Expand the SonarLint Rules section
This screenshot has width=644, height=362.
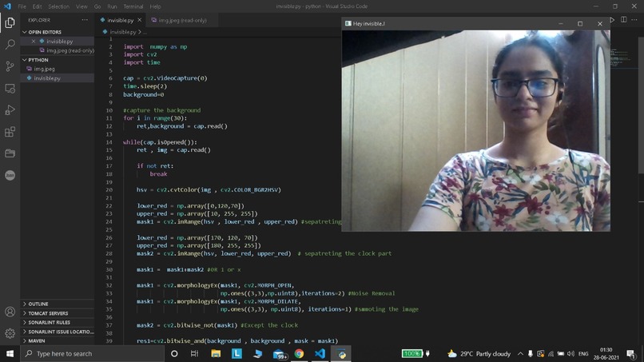57,322
